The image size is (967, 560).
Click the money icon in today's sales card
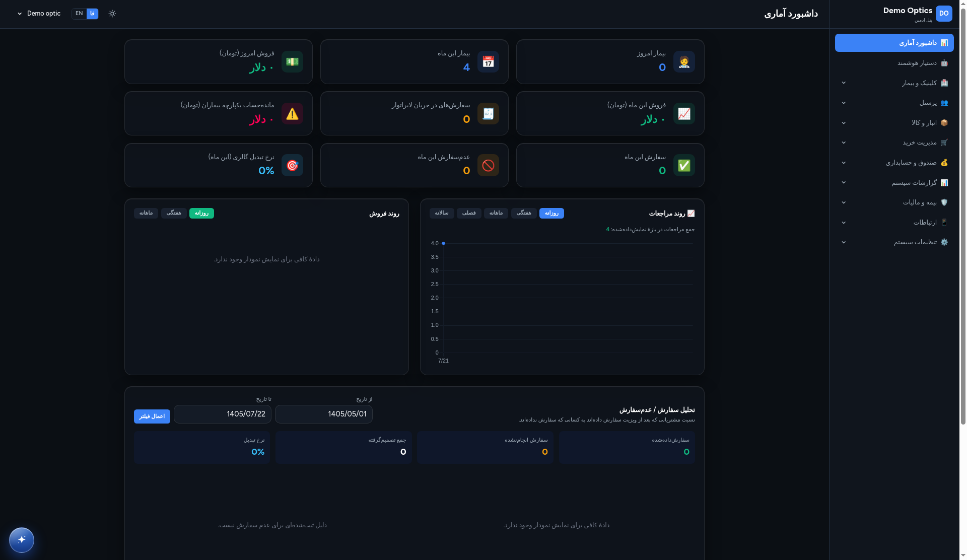click(292, 61)
